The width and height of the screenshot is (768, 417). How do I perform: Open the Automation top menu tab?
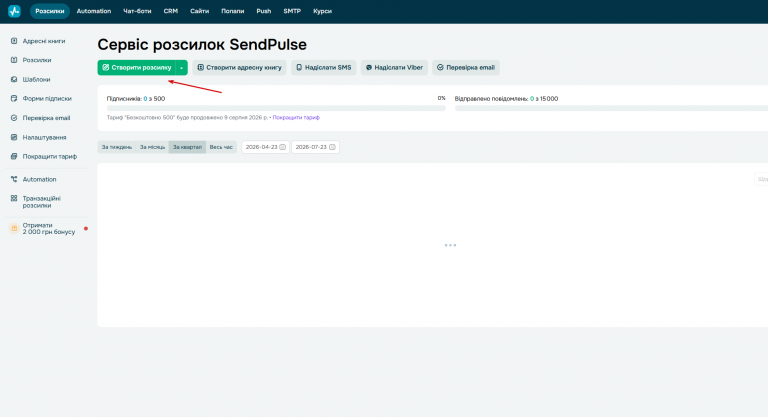[x=94, y=11]
